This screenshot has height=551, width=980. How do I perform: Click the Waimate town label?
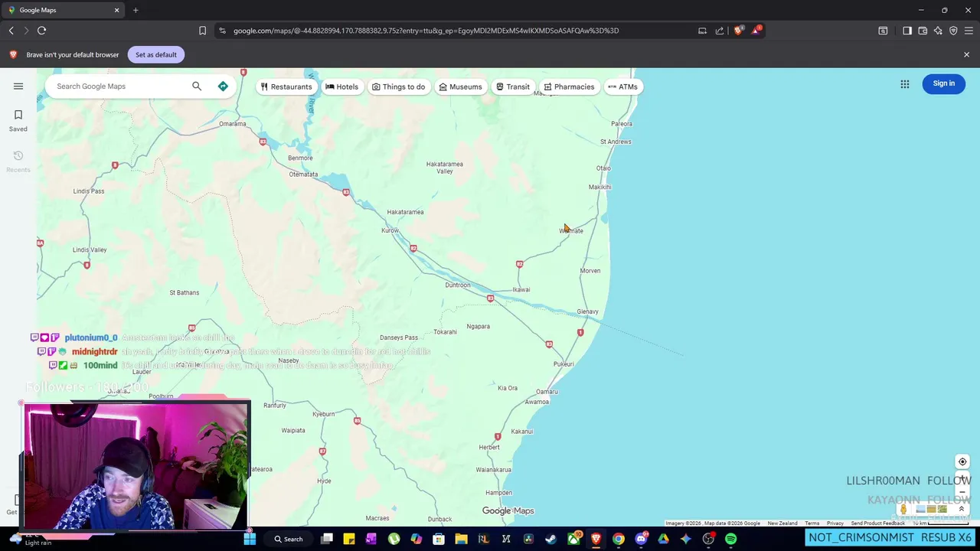tap(571, 230)
